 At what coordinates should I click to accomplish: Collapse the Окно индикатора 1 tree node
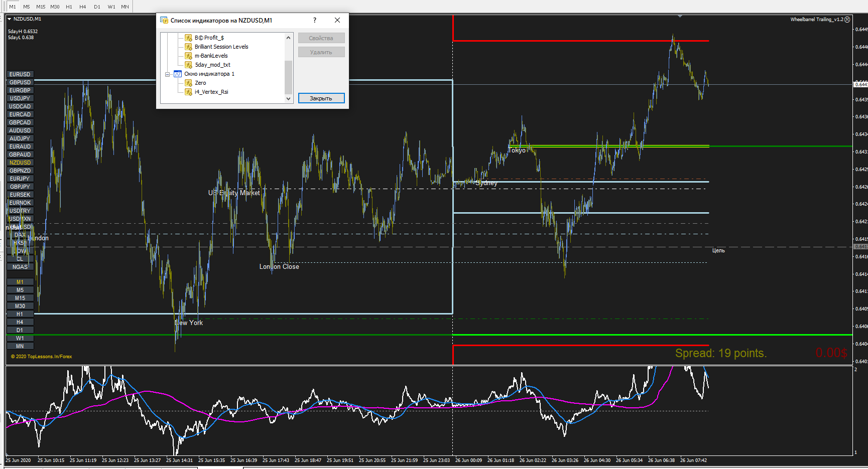tap(168, 74)
